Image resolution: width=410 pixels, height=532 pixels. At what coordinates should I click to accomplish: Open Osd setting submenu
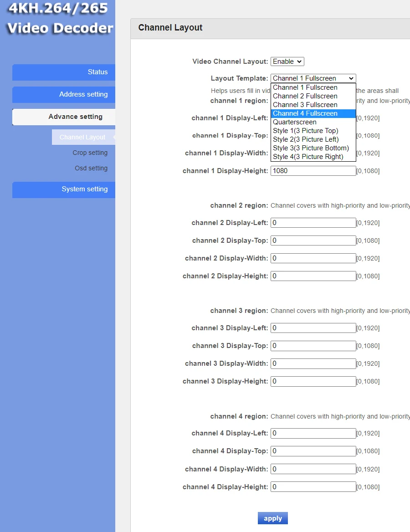(x=91, y=168)
